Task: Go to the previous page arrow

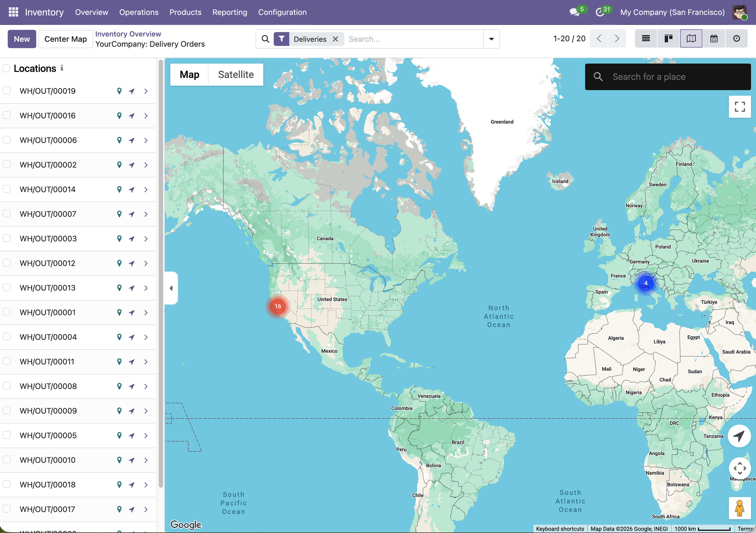Action: 599,39
